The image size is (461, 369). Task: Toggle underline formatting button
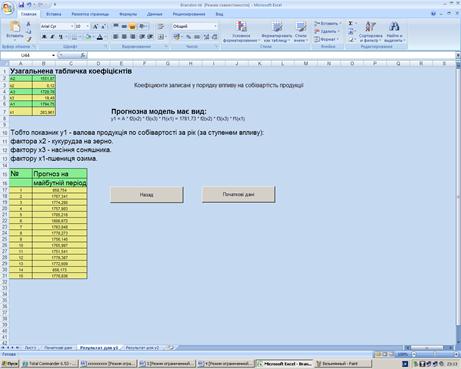click(61, 37)
